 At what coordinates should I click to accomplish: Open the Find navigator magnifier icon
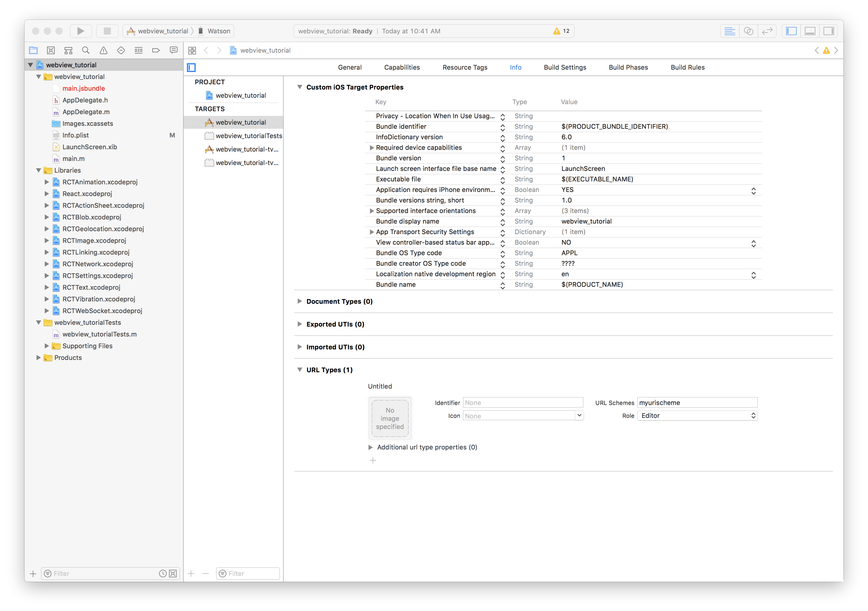[x=86, y=50]
